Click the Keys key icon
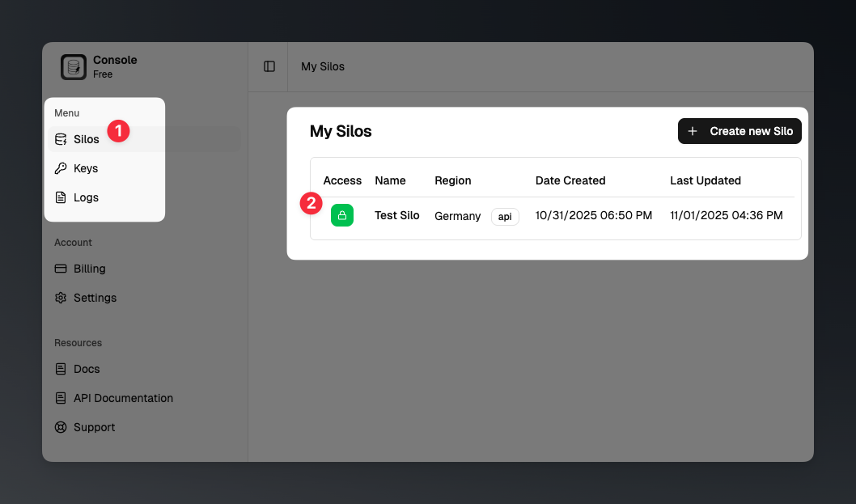 pyautogui.click(x=61, y=168)
